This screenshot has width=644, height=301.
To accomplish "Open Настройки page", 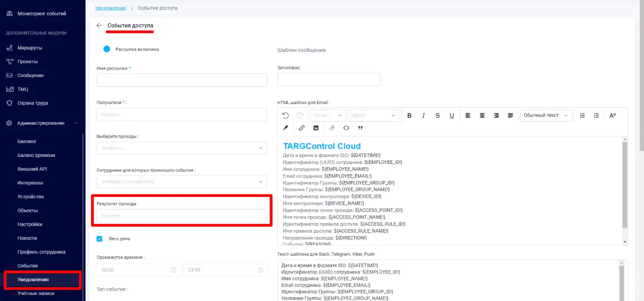I will 30,224.
